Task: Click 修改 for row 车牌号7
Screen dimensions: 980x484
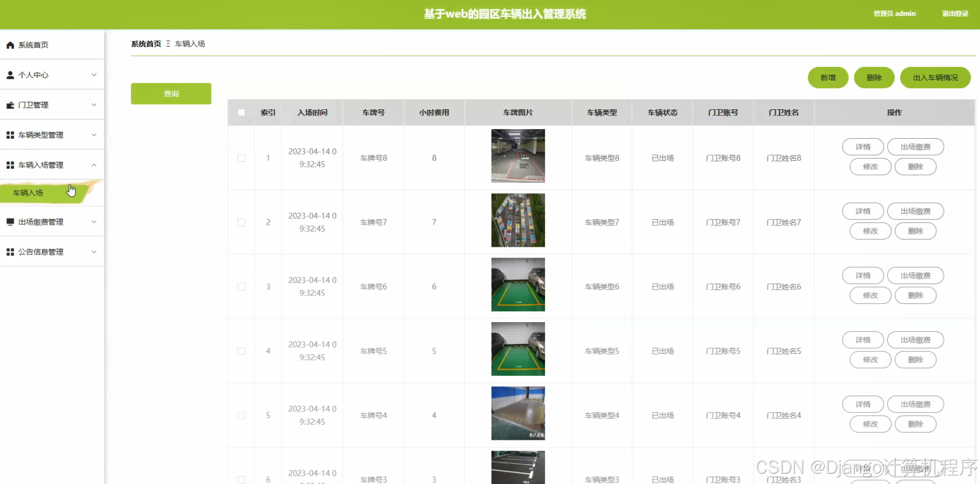Action: click(x=871, y=231)
